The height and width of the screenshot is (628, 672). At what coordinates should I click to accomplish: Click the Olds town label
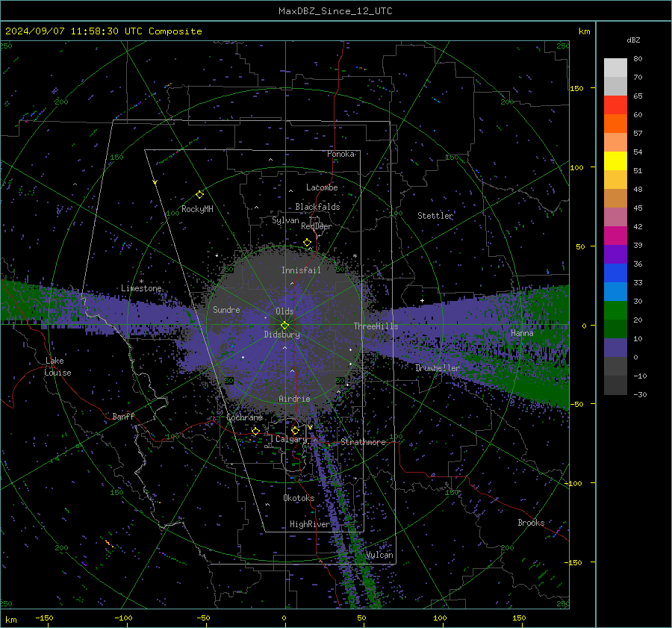click(284, 311)
